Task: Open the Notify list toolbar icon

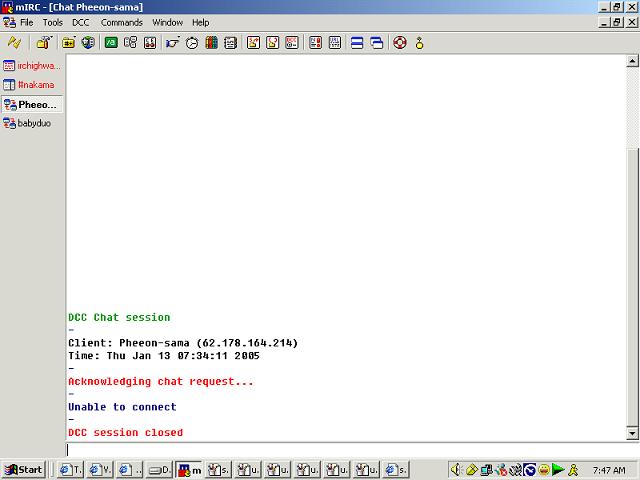Action: point(315,42)
